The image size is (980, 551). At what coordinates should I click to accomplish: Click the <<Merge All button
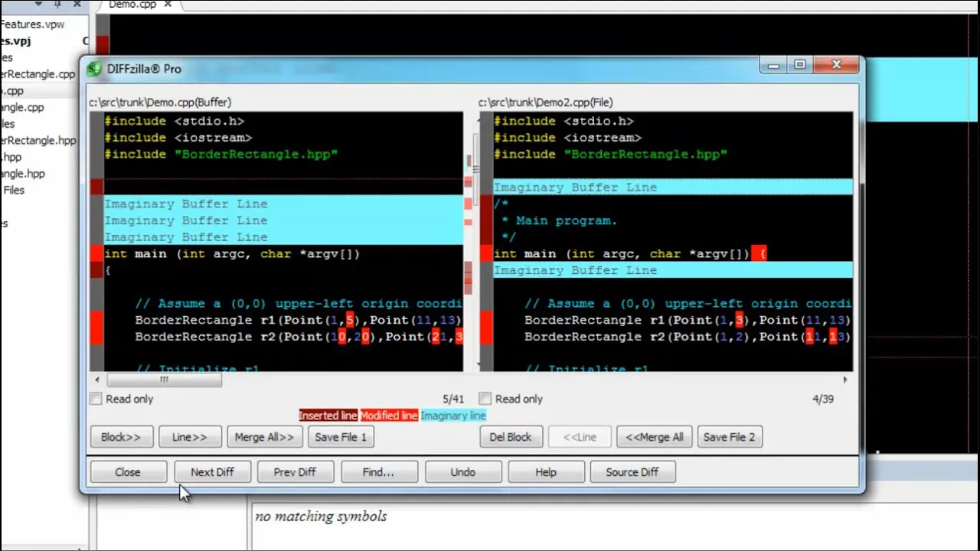655,437
